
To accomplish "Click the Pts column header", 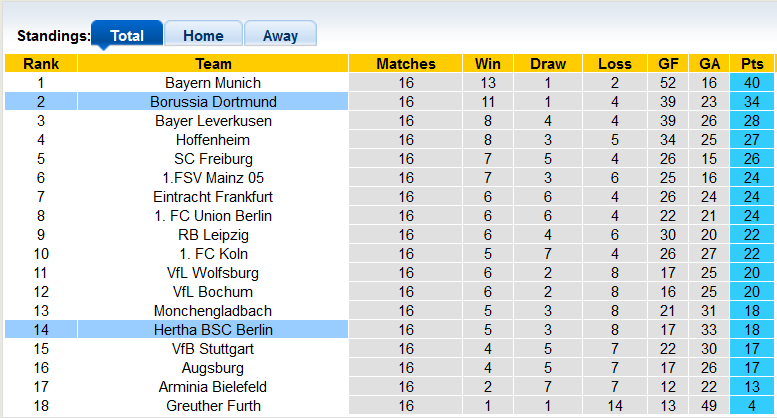I will [752, 64].
